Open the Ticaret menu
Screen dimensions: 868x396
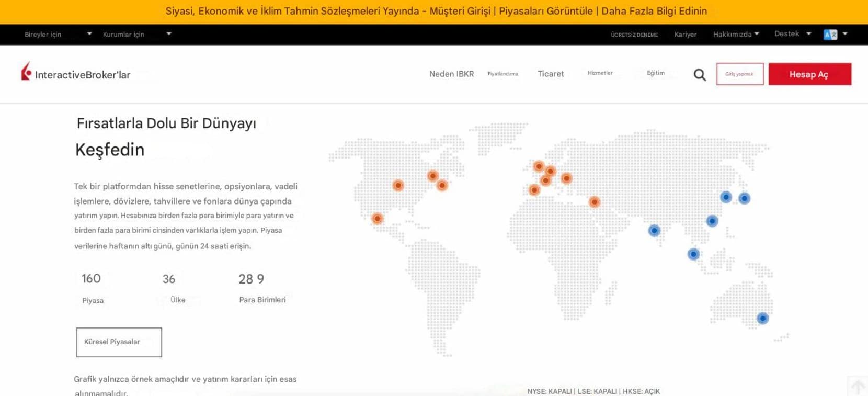click(x=551, y=74)
